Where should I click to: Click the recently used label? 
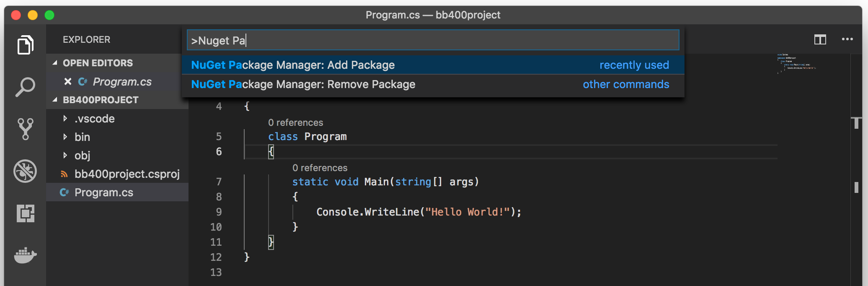634,65
